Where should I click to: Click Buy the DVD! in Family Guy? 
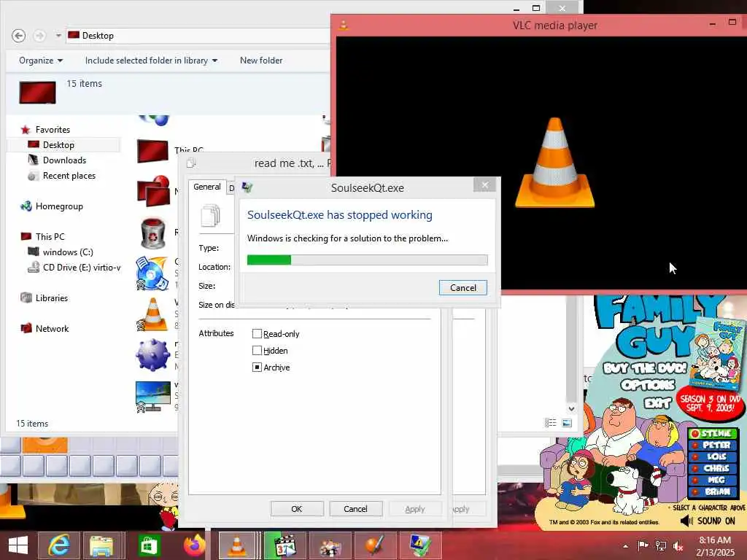(645, 368)
